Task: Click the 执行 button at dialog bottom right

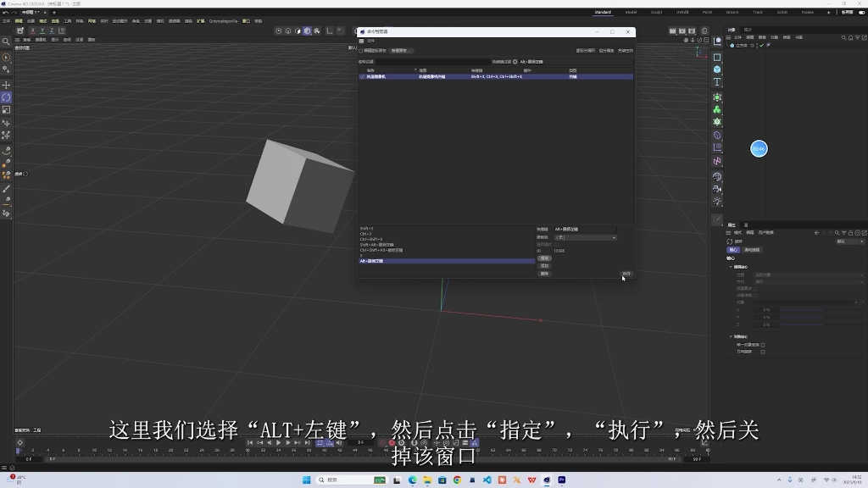Action: (x=626, y=274)
